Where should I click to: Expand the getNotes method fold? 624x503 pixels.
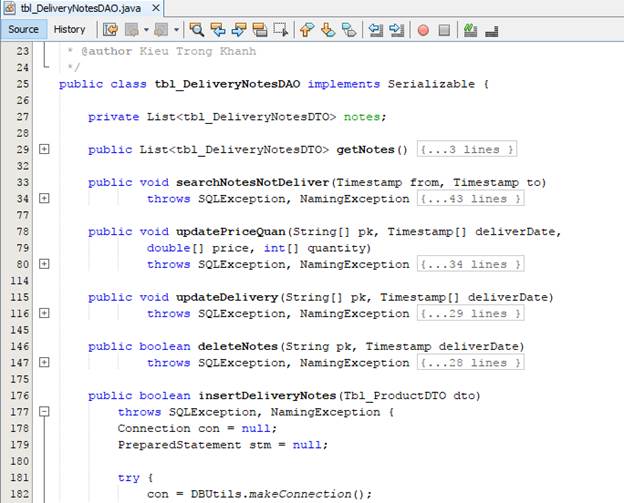pos(44,149)
